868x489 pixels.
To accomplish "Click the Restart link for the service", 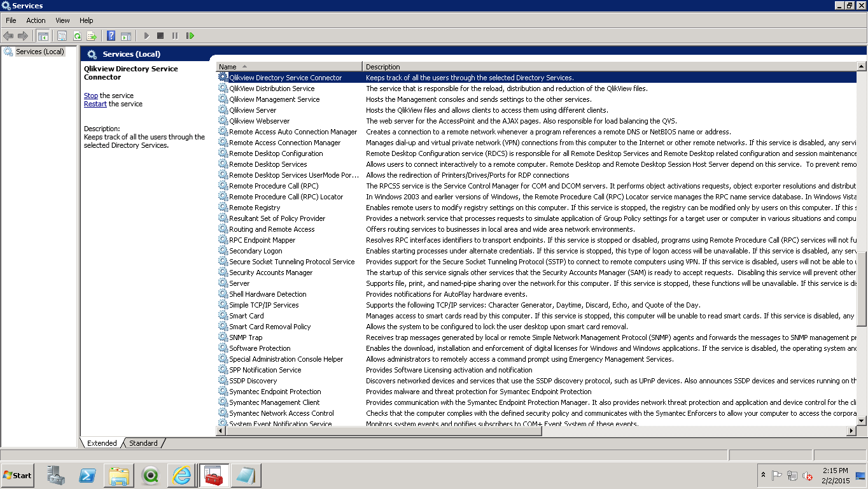I will (95, 104).
